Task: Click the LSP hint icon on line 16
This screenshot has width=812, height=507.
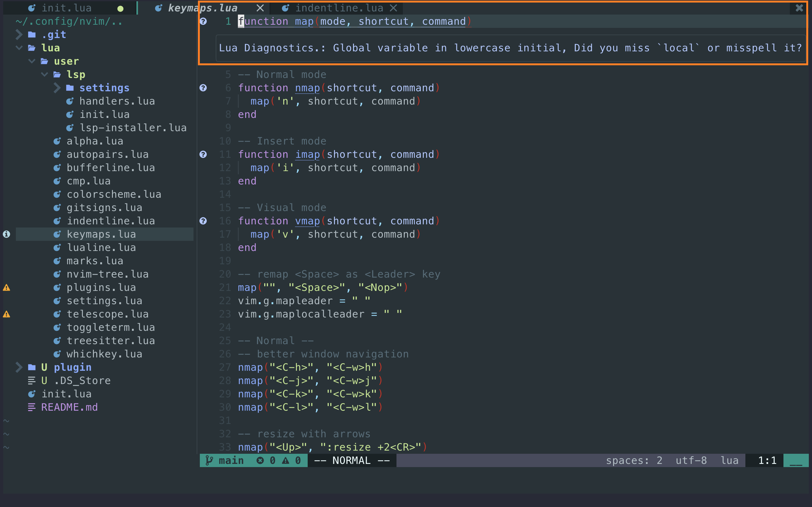Action: [203, 221]
